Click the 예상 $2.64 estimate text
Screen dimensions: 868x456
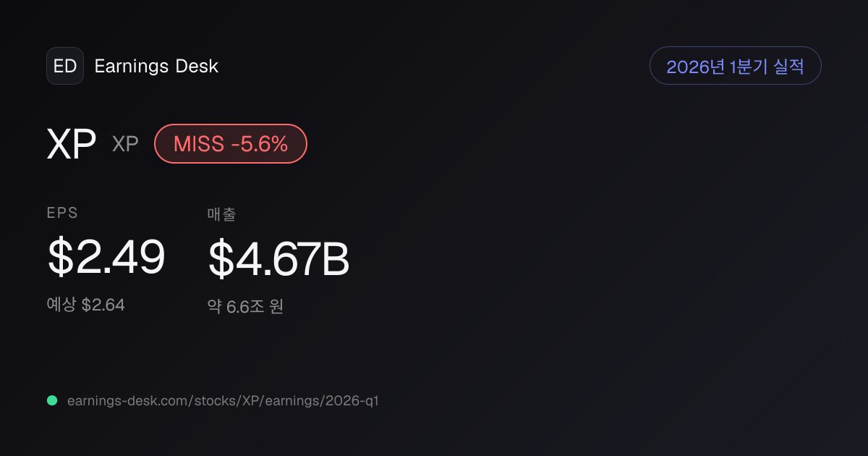pyautogui.click(x=86, y=305)
